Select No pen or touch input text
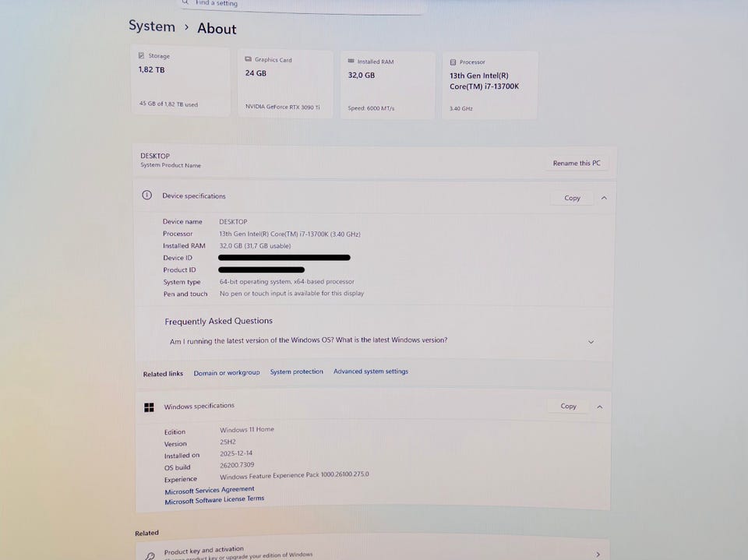 (x=291, y=294)
